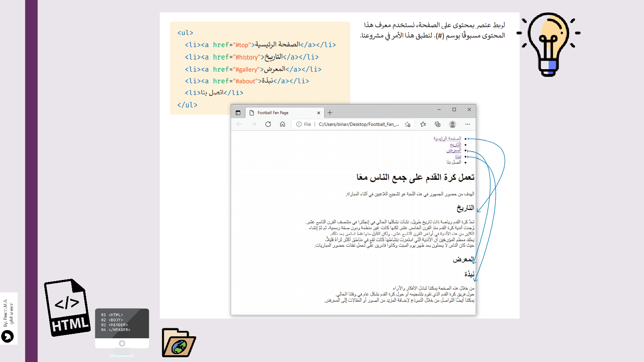Open the الصفحة الرئيسية link on webpage

coord(447,138)
